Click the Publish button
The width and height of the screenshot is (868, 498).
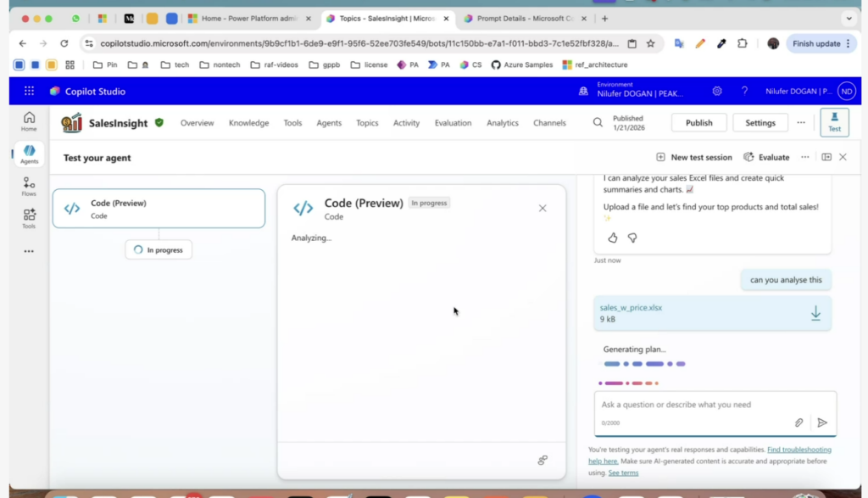point(698,123)
